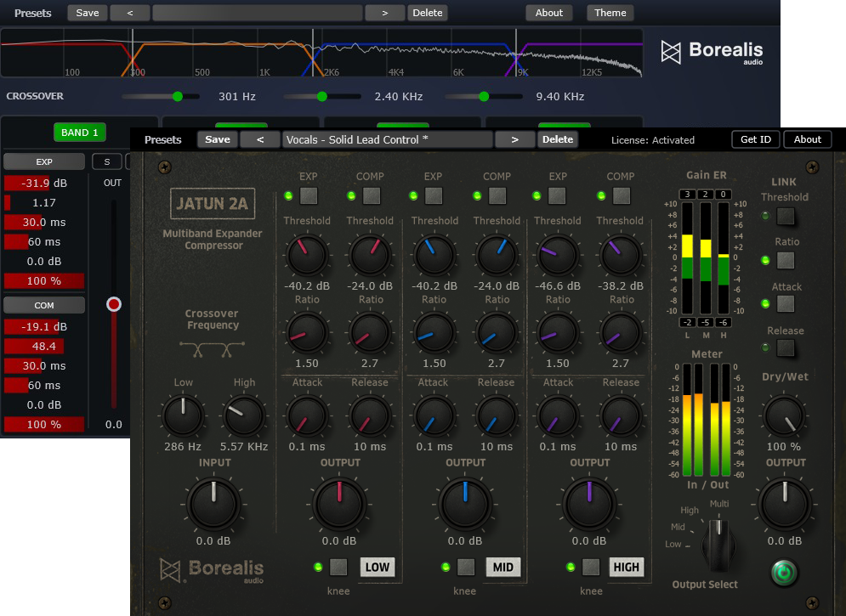Click the Get ID button
Screen dimensions: 846x616
tap(756, 139)
